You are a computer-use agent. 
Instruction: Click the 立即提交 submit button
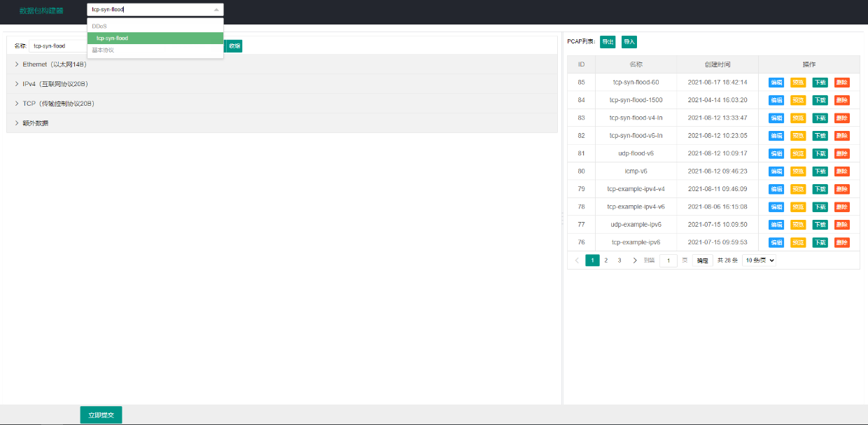click(101, 414)
